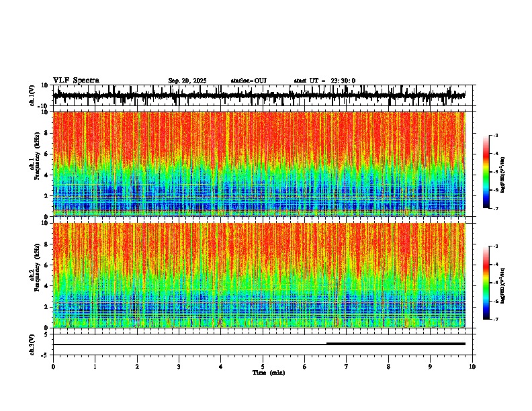This screenshot has width=532, height=411.
Task: Click the color scale bar beside ch.1 spectrogram
Action: coord(486,172)
